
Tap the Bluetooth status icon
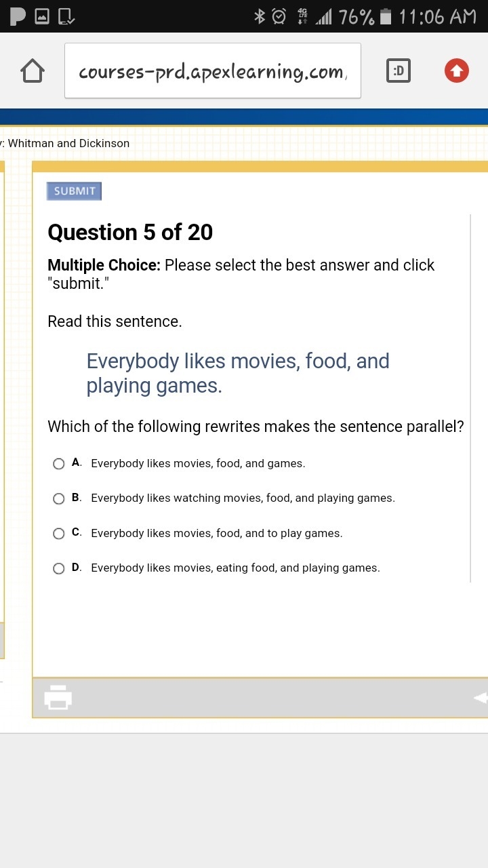259,16
